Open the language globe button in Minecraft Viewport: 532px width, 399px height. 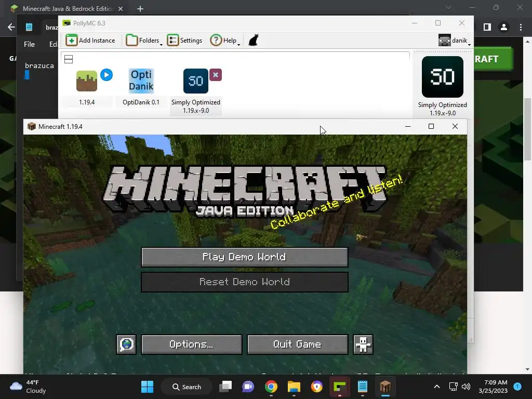(x=126, y=344)
